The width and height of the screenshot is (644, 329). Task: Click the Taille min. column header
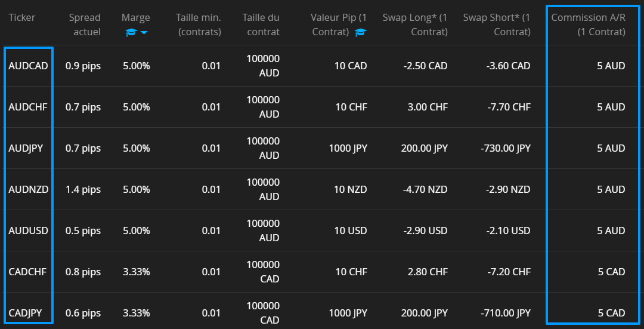199,24
